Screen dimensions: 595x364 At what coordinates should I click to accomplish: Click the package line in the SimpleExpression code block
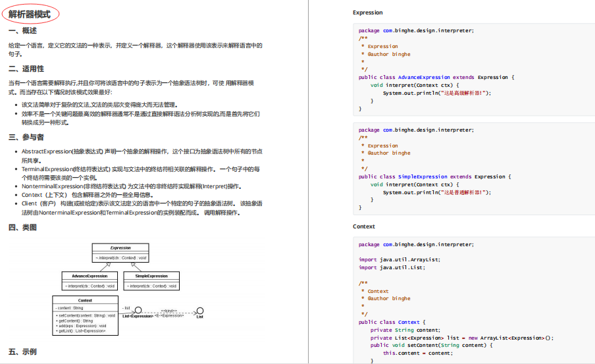416,130
